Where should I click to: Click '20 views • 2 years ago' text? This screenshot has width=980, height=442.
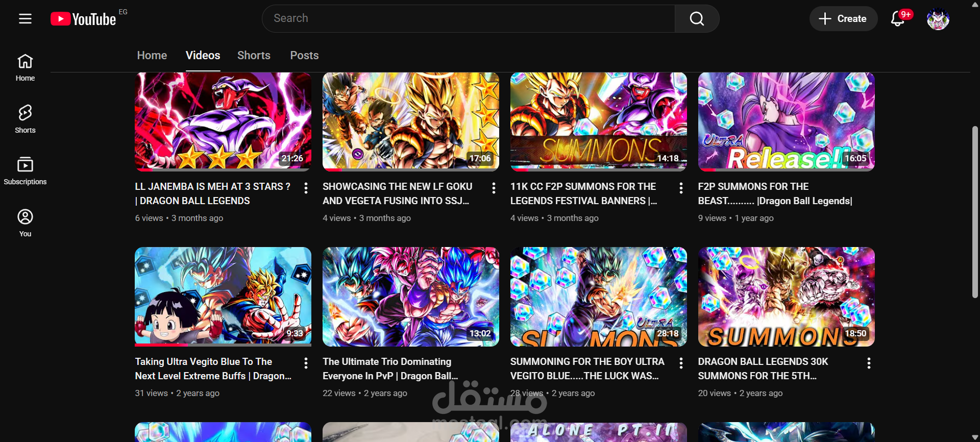(x=741, y=393)
